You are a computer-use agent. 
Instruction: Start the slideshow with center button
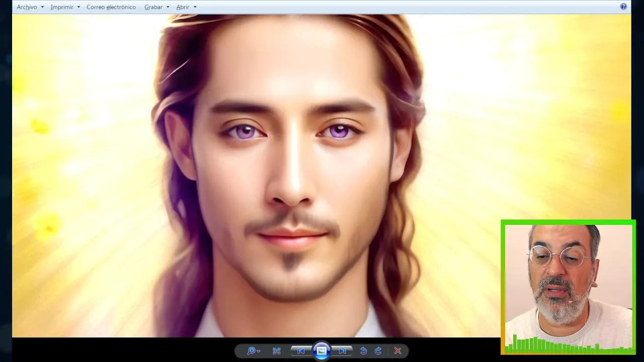[321, 350]
